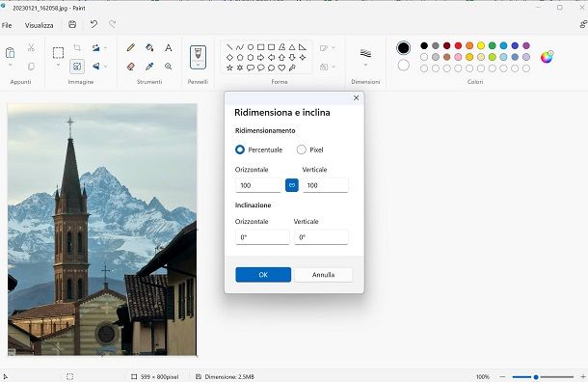
Task: Select the Pixel radio button
Action: (301, 150)
